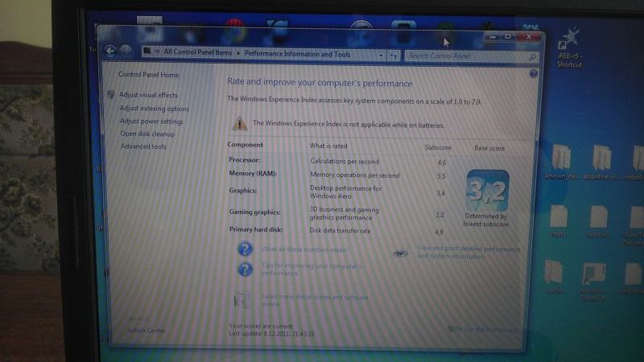
Task: Click the Gaming graphics subscore 3,2
Action: [440, 215]
